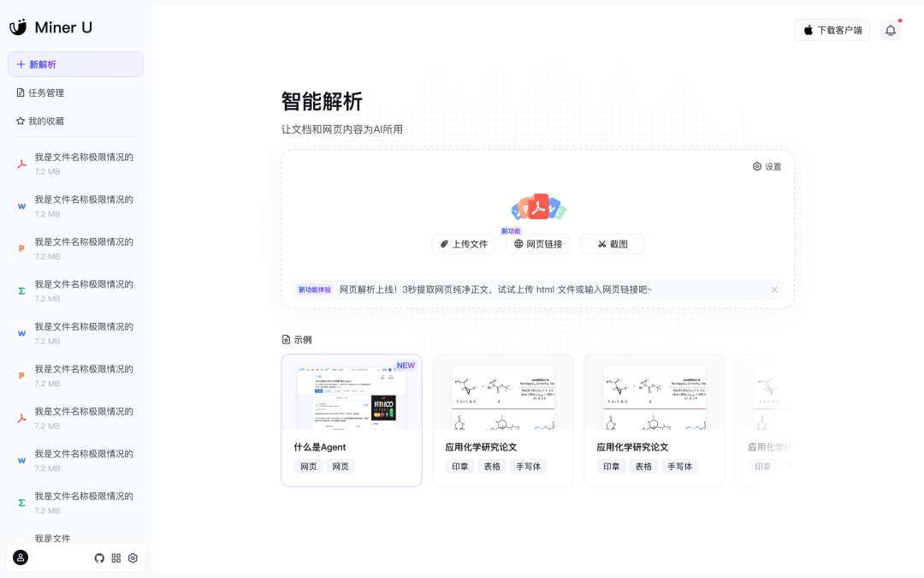Click the GitHub icon at the sidebar bottom
Screen dimensions: 924x578
point(99,557)
